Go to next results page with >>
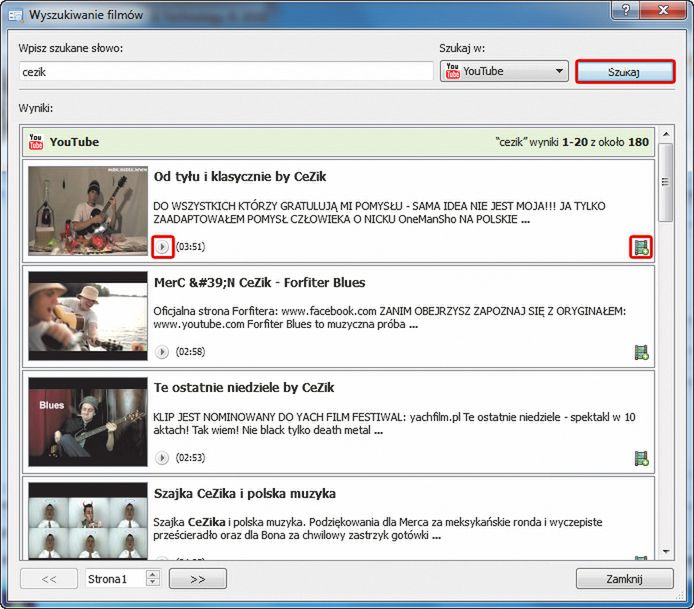This screenshot has width=694, height=609. 198,579
